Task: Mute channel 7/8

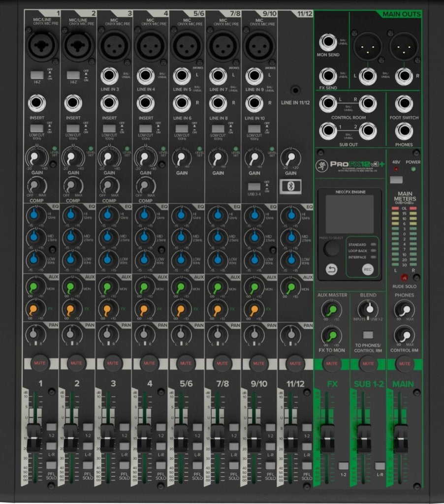Action: [222, 363]
